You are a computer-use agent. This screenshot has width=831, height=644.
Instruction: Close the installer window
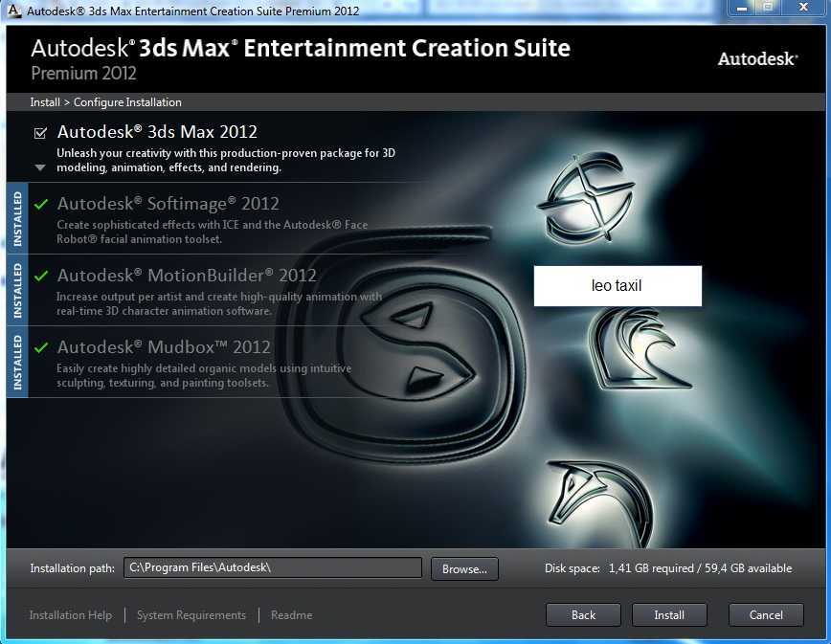coord(803,8)
